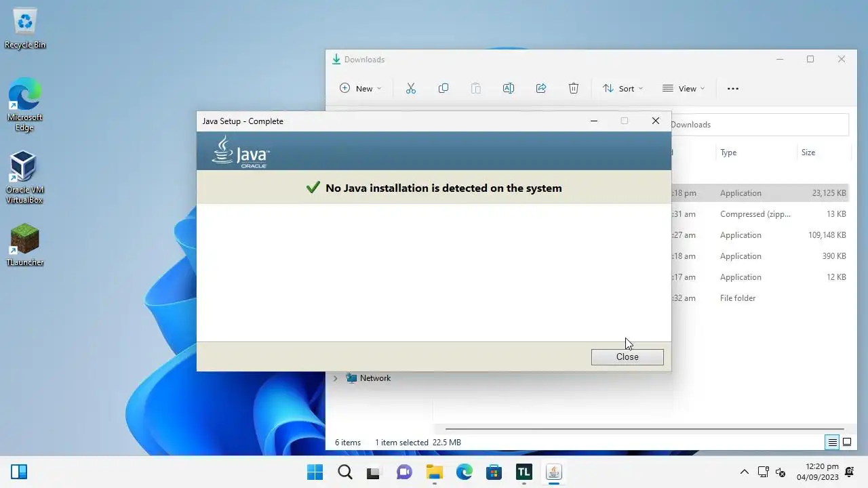The image size is (868, 488).
Task: Open the New dropdown in Downloads window
Action: click(x=361, y=88)
